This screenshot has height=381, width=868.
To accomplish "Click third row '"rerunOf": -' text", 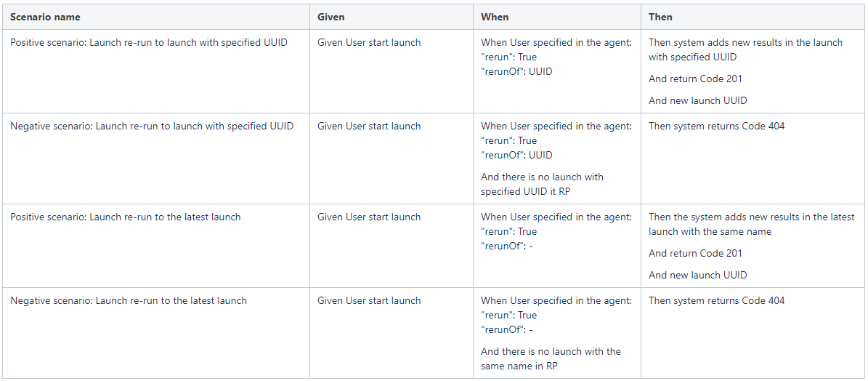I will point(506,246).
